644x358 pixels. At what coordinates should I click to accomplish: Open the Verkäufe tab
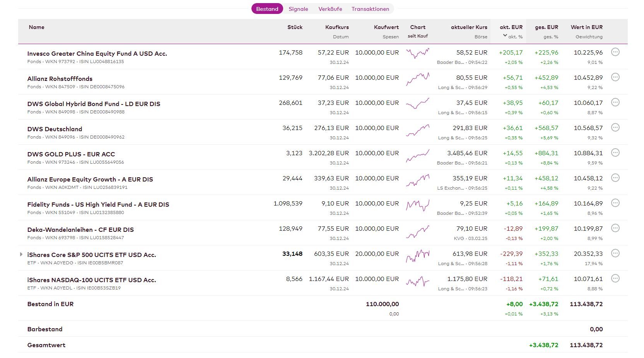coord(330,9)
